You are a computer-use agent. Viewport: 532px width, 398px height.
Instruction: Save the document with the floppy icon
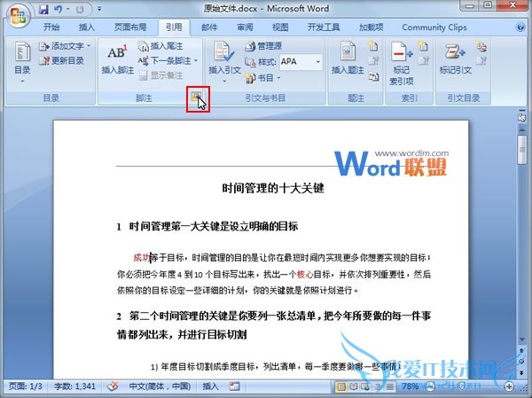(x=43, y=9)
